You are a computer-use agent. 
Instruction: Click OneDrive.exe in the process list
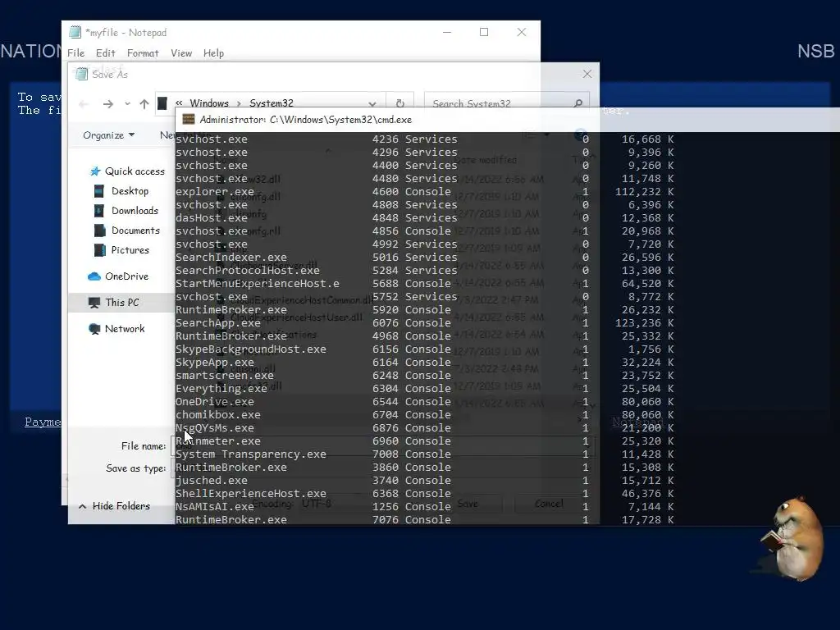click(x=215, y=402)
